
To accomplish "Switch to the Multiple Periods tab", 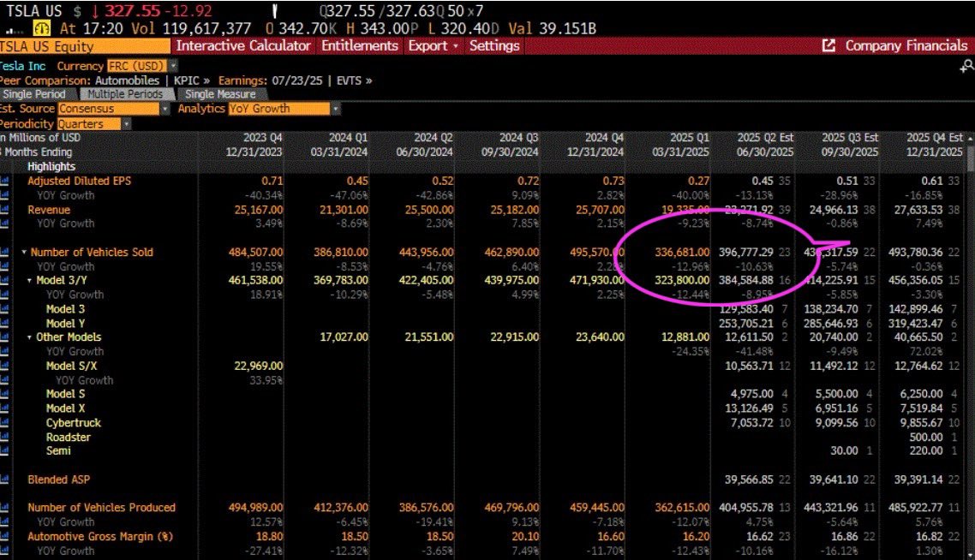I will (x=125, y=94).
